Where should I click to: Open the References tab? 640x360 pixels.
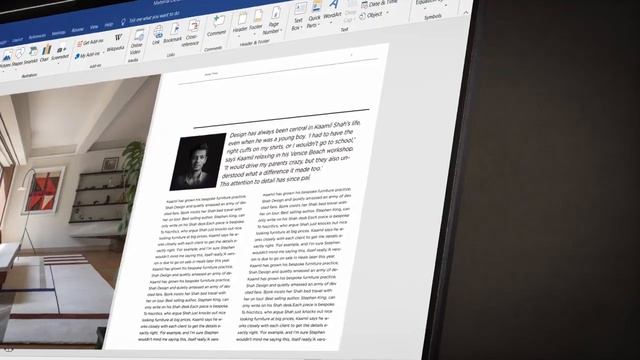click(37, 37)
